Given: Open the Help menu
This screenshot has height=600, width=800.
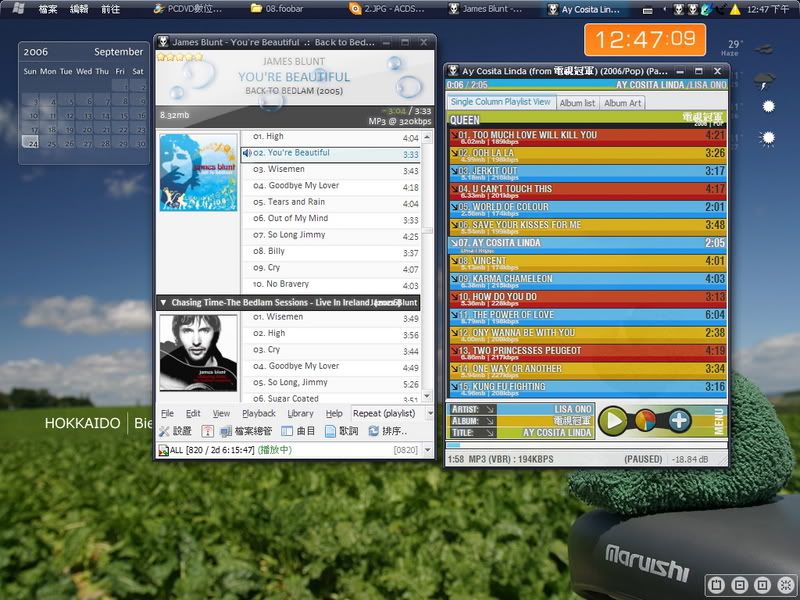Looking at the screenshot, I should [334, 413].
